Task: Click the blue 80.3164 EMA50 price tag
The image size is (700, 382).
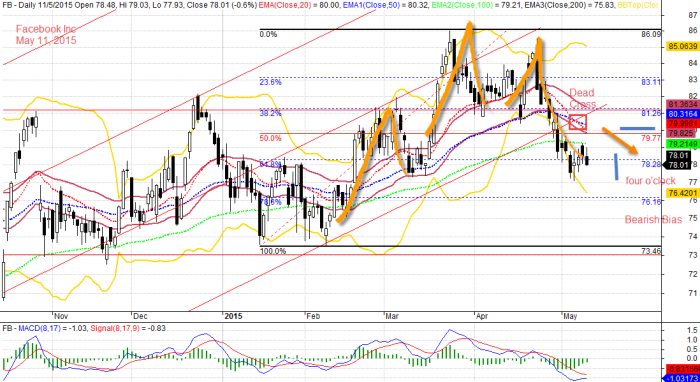Action: tap(682, 113)
